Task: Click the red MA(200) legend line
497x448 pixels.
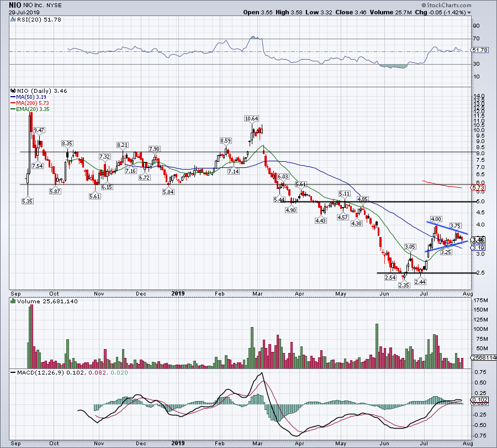Action: tap(13, 103)
